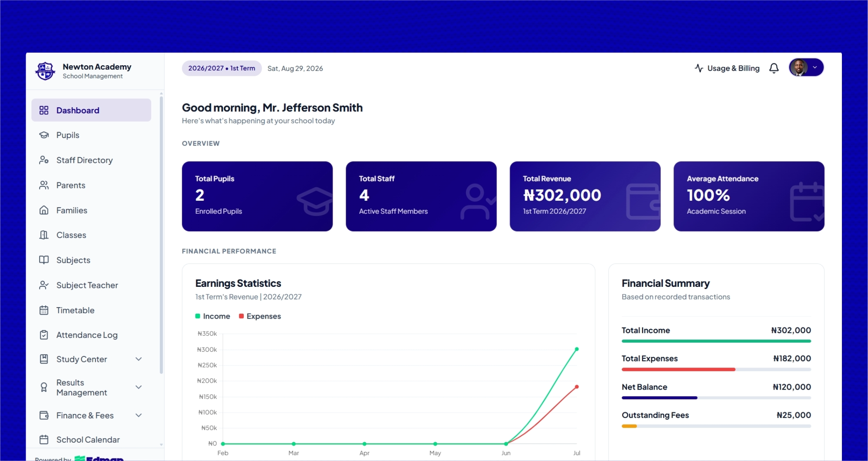868x461 pixels.
Task: Click the sidebar vertical scrollbar
Action: click(161, 235)
